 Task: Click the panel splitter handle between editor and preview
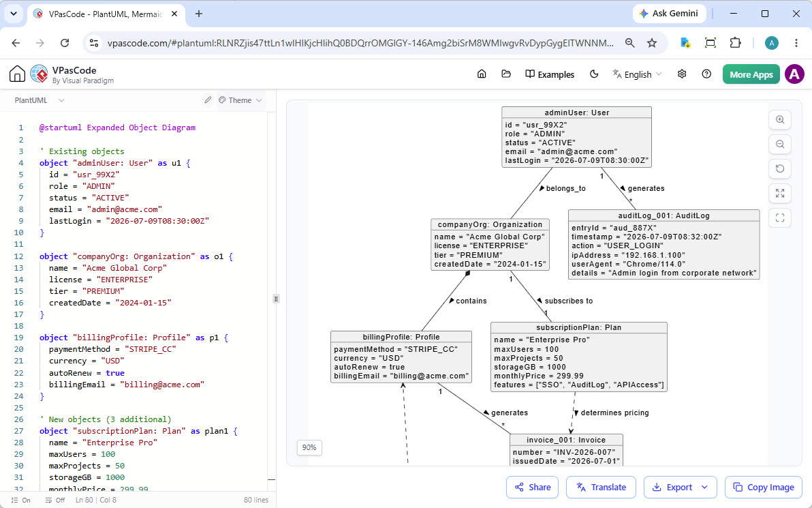click(276, 299)
